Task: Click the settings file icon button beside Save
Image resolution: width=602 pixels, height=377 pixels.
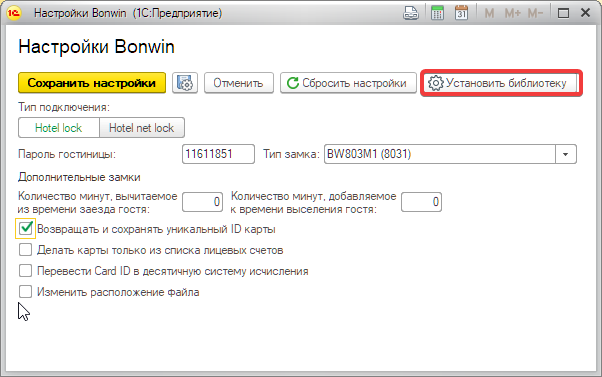Action: coord(185,83)
